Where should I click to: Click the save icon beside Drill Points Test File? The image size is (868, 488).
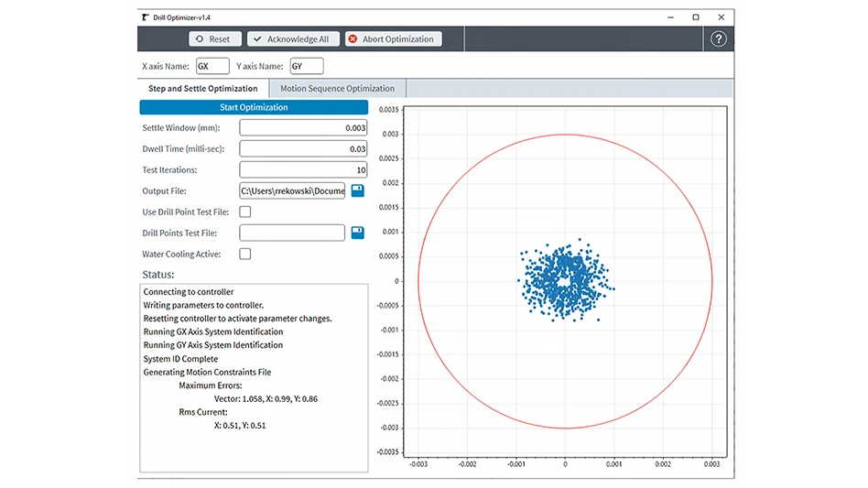357,233
